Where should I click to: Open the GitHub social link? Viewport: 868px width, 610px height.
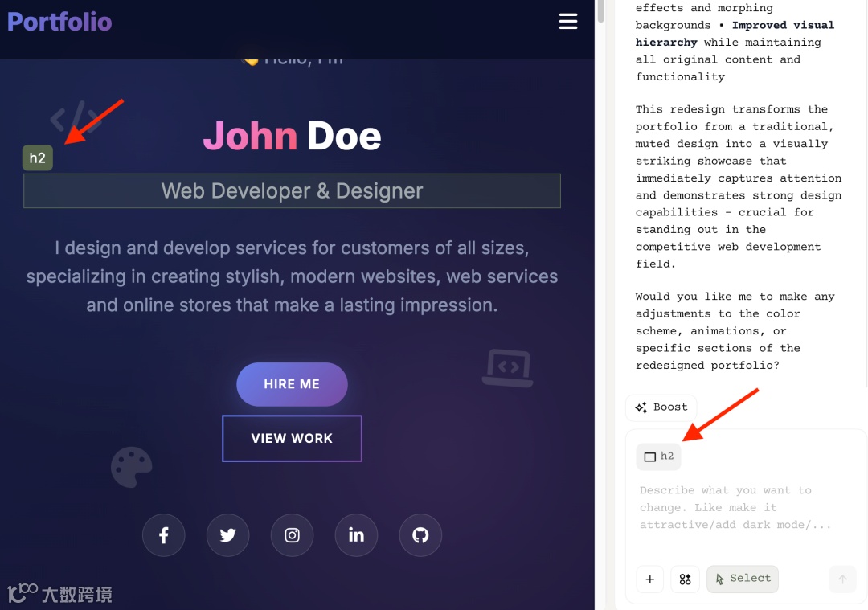click(x=420, y=535)
